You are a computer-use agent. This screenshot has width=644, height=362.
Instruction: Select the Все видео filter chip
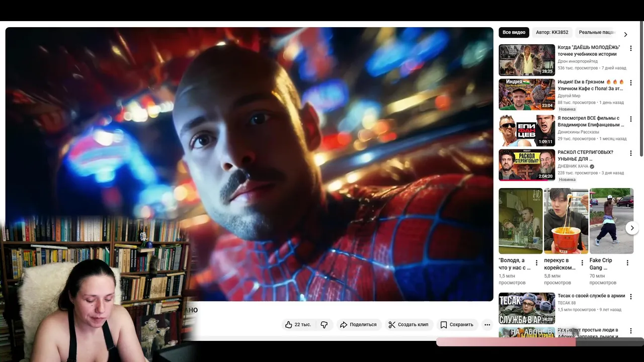[514, 33]
